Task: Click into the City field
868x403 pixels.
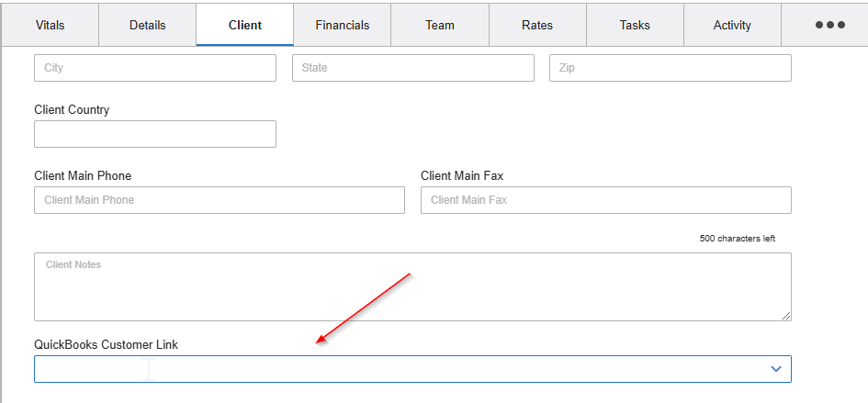Action: 155,68
